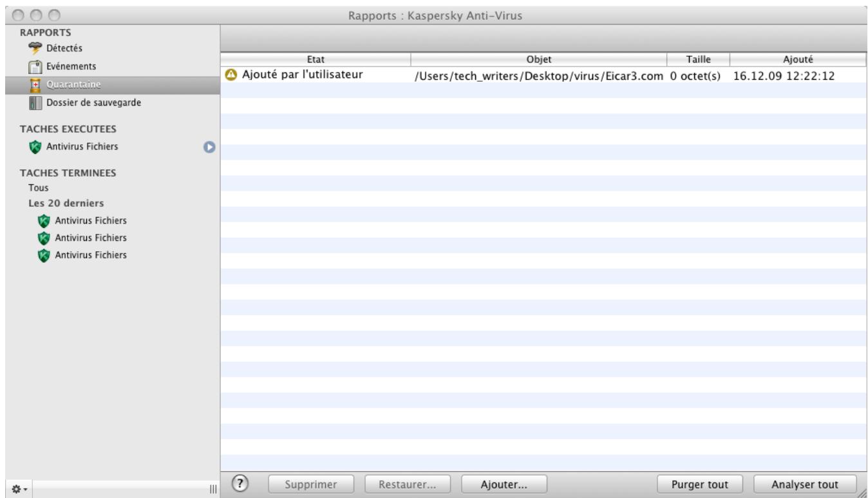Click the blue arrow beside running Antivirus Fichiers

[209, 147]
